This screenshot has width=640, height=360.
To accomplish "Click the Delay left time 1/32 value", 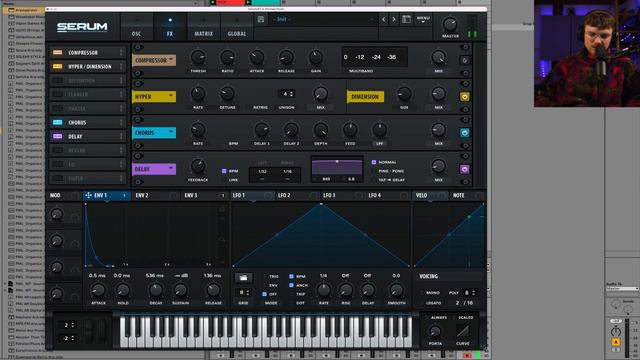I will (x=262, y=171).
